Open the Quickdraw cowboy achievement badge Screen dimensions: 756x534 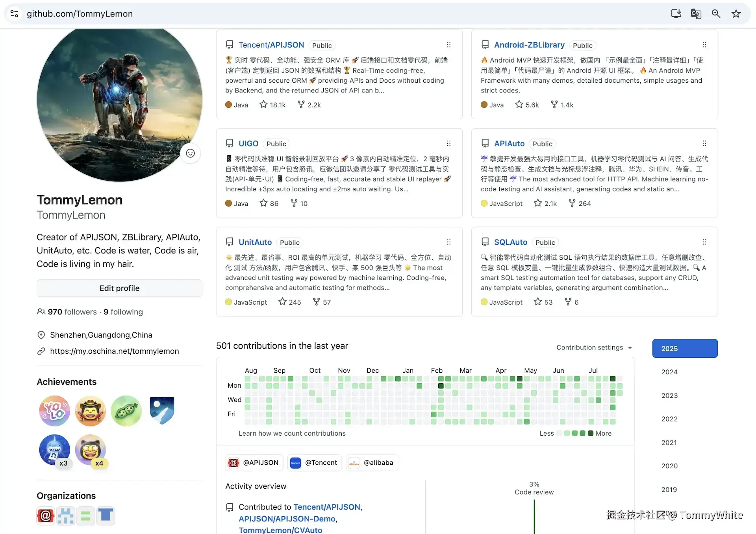(x=90, y=411)
